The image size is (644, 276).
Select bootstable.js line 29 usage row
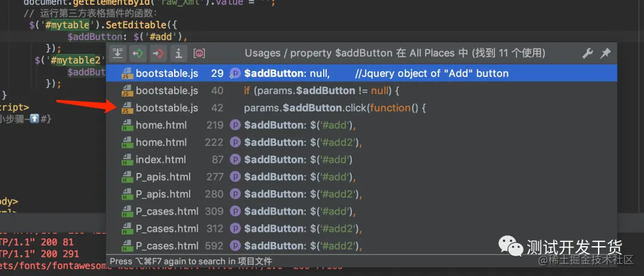pyautogui.click(x=361, y=73)
